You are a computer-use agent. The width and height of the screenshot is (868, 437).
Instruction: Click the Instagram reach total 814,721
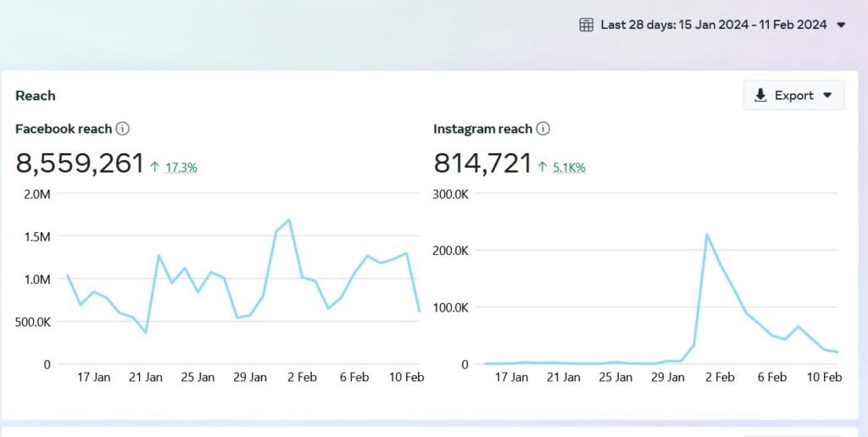point(482,163)
